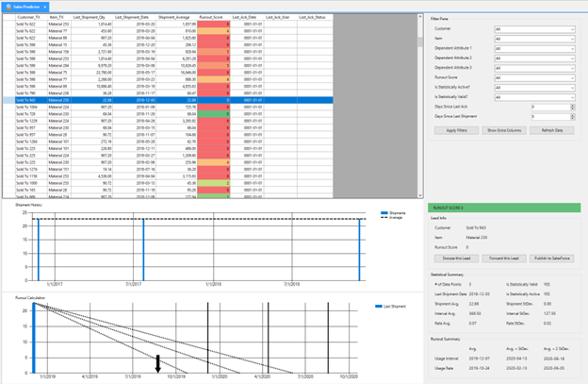Viewport: 588px width, 384px height.
Task: Select the Material 156 item cell
Action: point(59,52)
